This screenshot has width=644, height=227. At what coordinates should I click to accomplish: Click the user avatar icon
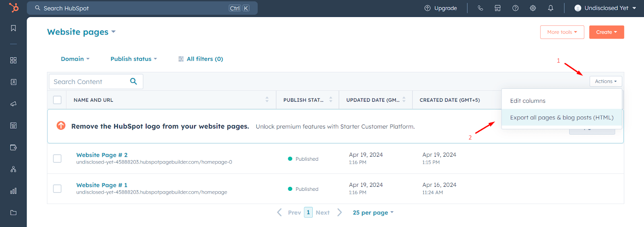[x=578, y=8]
